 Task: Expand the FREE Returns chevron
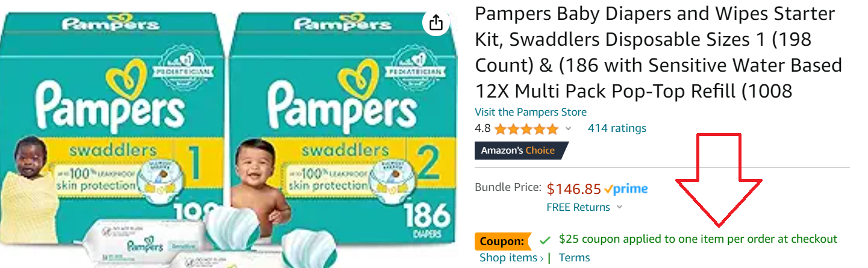[x=620, y=207]
